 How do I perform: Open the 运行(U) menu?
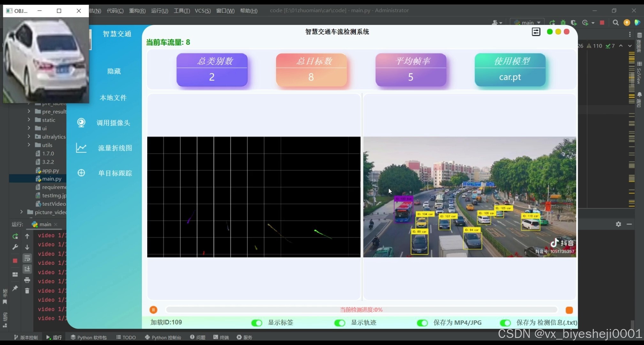click(x=159, y=11)
